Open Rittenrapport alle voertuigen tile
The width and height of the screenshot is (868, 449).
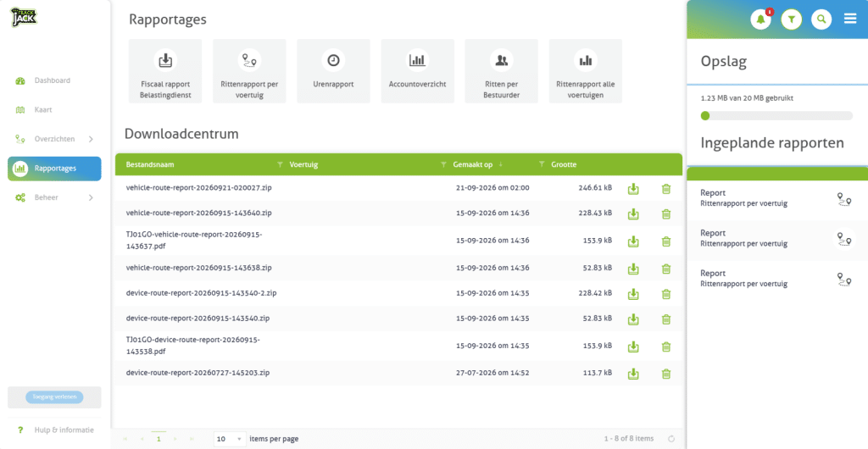point(586,71)
